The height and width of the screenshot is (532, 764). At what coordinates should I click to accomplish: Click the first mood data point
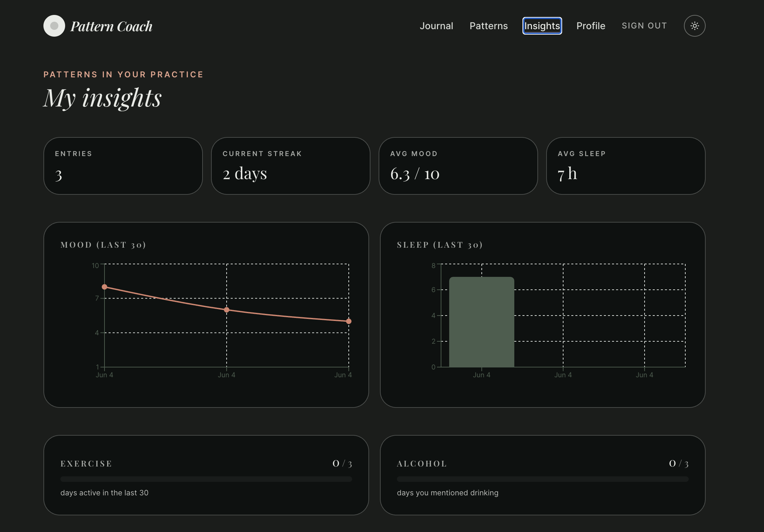(x=104, y=287)
